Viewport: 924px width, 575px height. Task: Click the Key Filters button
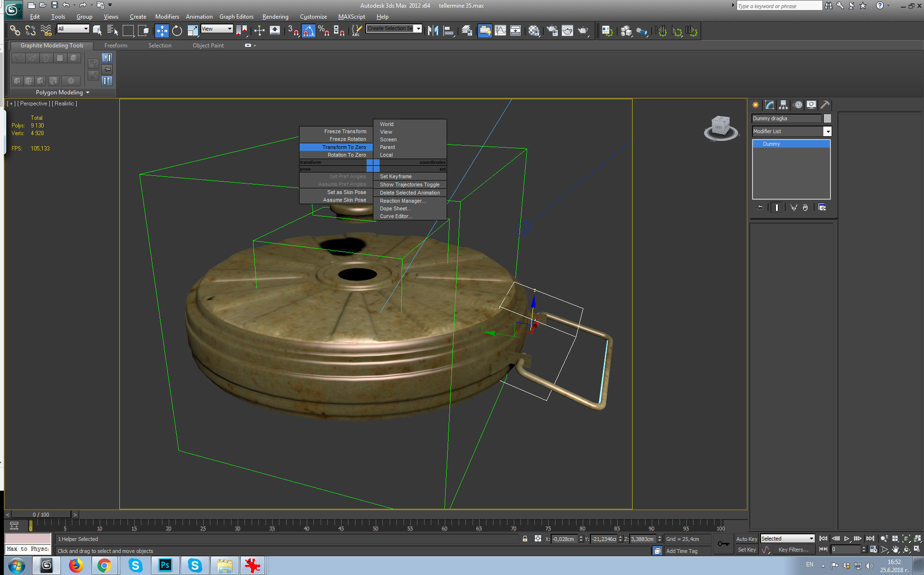pyautogui.click(x=793, y=550)
